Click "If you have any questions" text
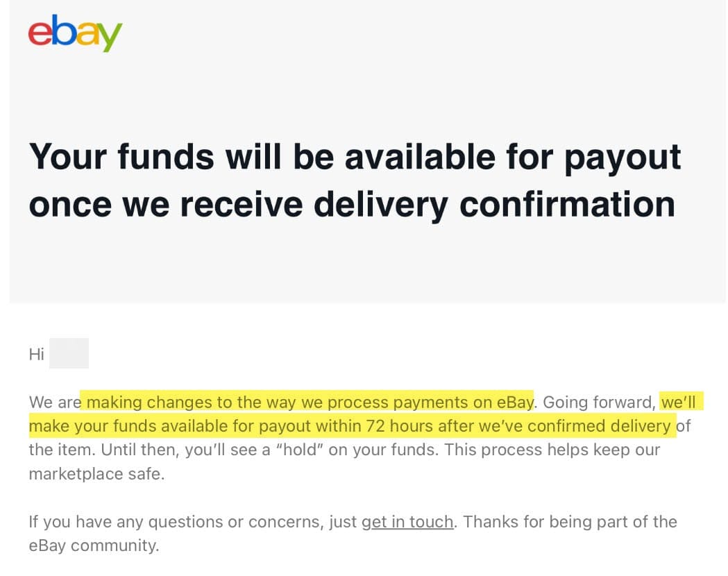The image size is (728, 576). [x=125, y=522]
